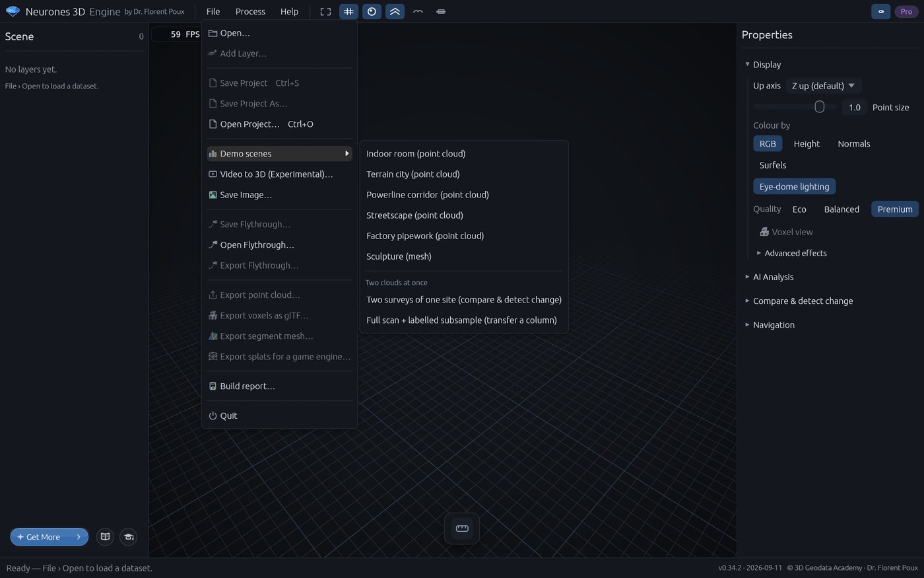Screen dimensions: 924x578
Task: Load Streetscape (point cloud) demo
Action: click(x=463, y=215)
